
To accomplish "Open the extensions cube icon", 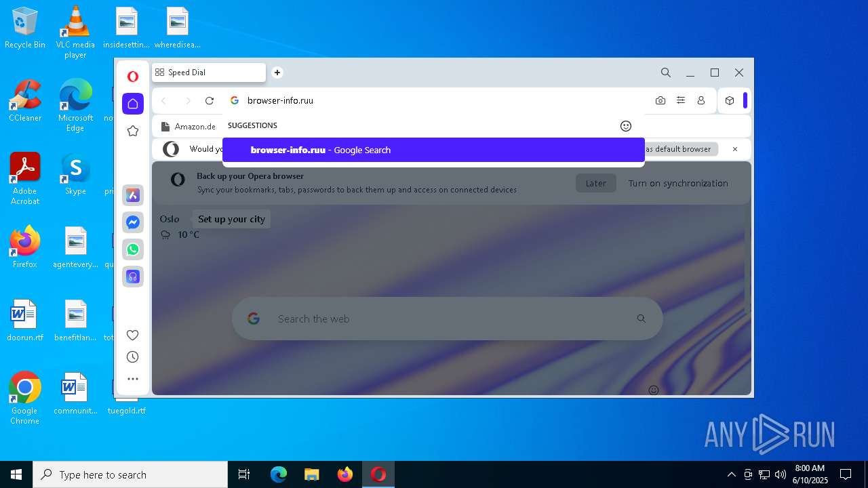I will coord(730,100).
